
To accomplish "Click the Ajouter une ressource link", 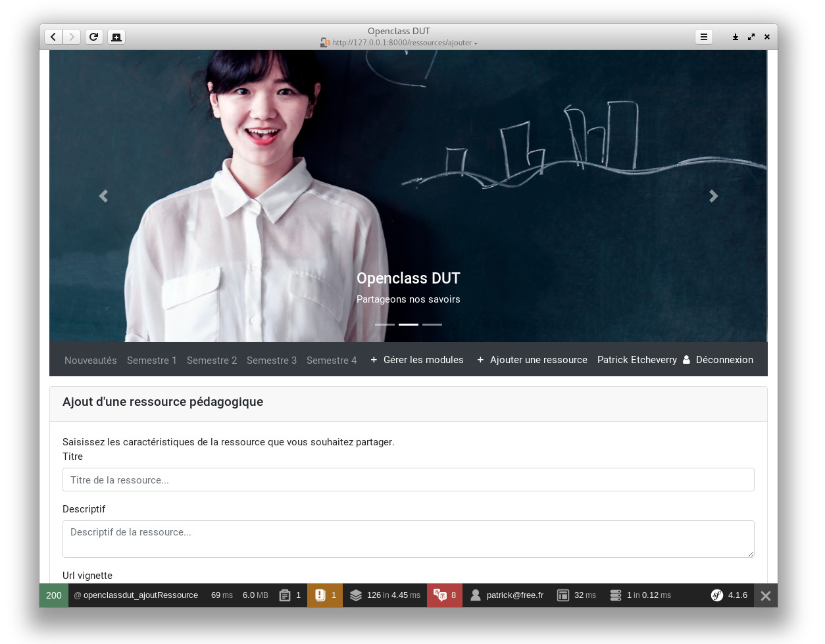I will coord(532,360).
